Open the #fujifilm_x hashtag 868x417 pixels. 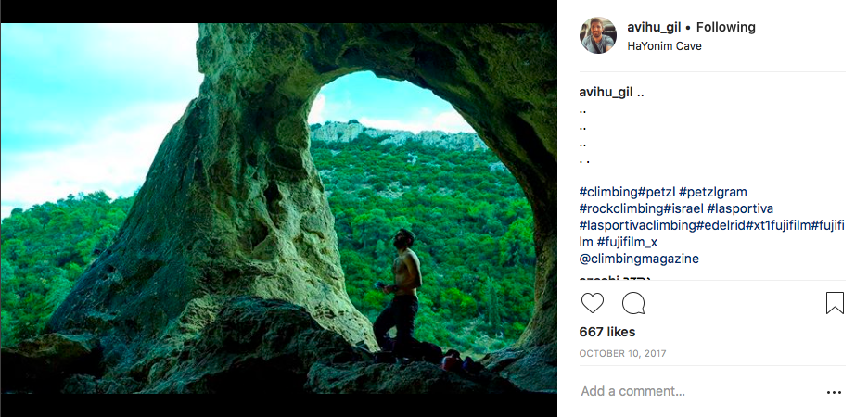click(x=627, y=242)
